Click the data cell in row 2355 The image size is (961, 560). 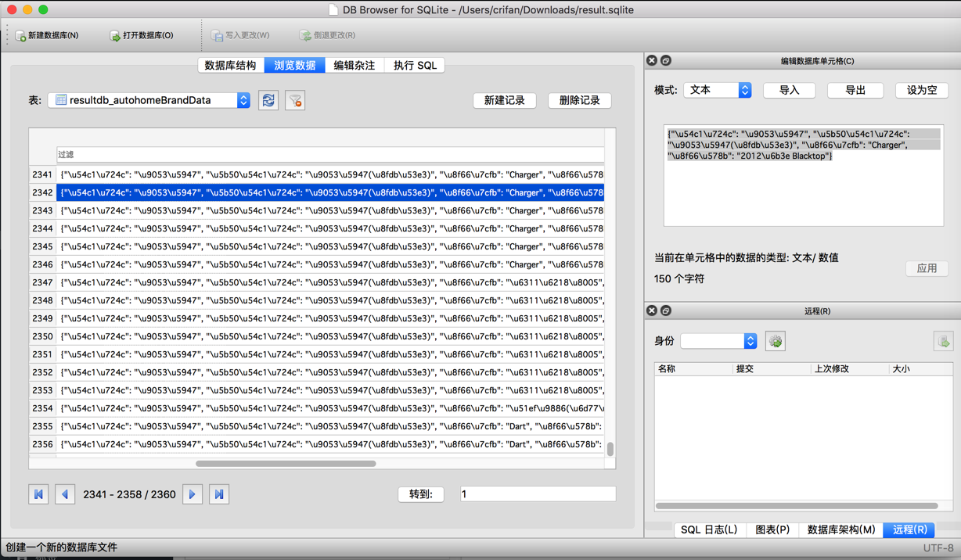[x=330, y=426]
